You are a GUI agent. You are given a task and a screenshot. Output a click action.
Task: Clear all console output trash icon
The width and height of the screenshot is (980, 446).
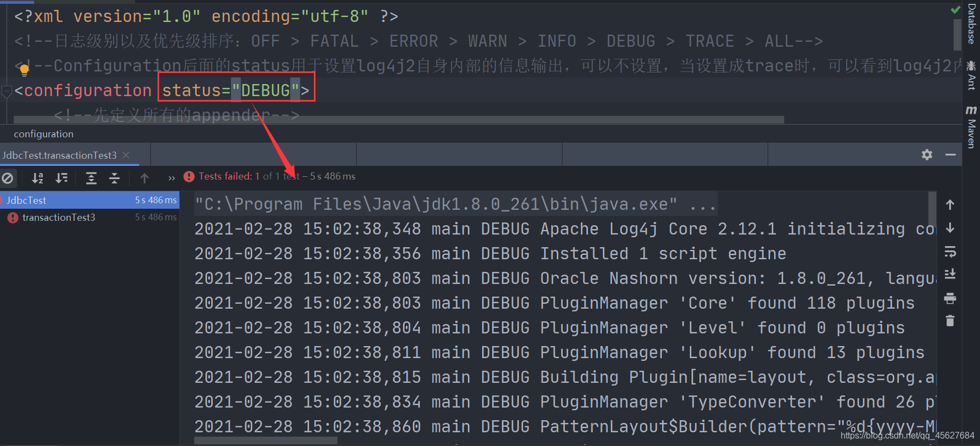tap(950, 321)
